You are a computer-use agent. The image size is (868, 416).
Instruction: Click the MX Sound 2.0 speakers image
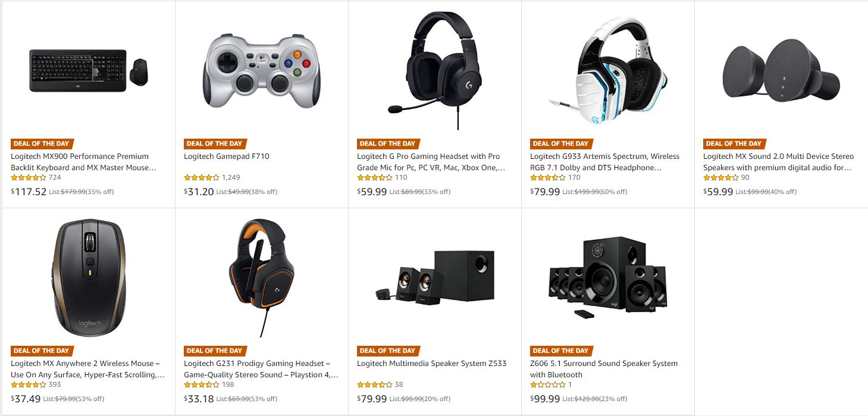pyautogui.click(x=781, y=70)
